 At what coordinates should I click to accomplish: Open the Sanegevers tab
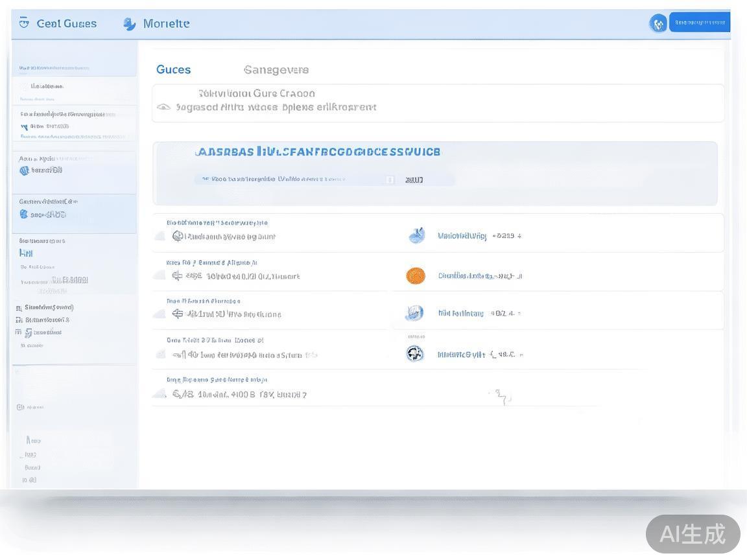point(276,70)
